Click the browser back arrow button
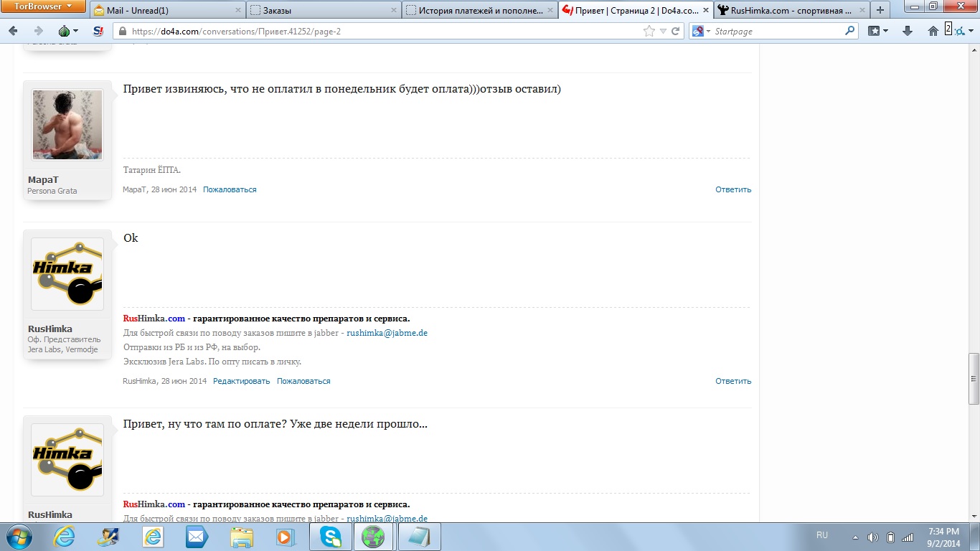This screenshot has height=551, width=980. (x=14, y=31)
